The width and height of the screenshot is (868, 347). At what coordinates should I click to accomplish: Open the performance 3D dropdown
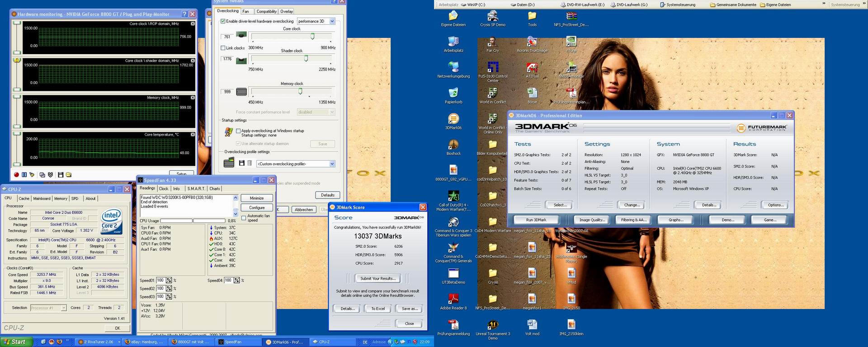pos(332,21)
